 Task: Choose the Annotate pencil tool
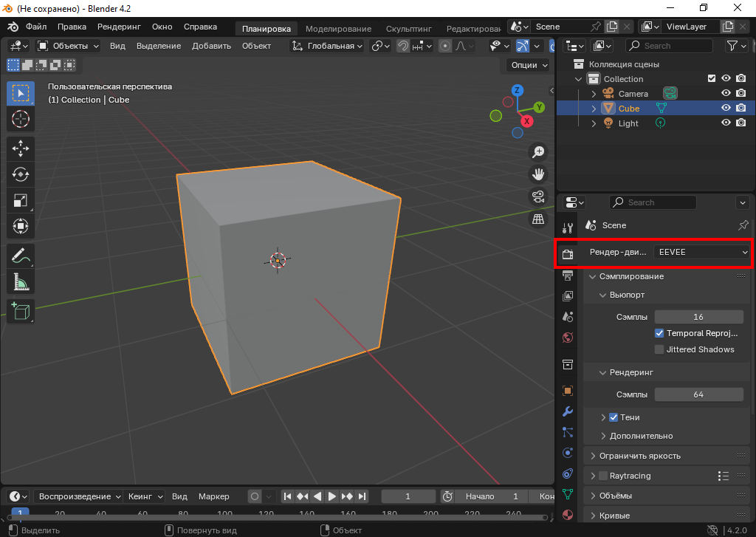tap(21, 256)
